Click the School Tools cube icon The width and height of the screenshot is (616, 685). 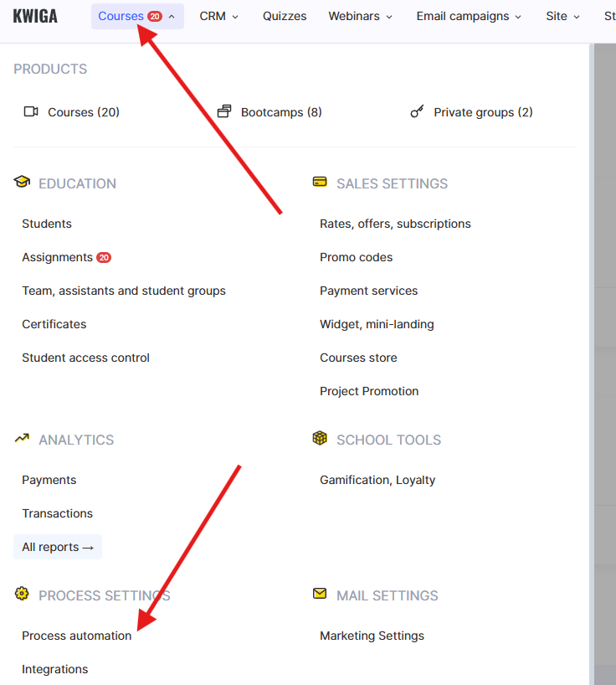click(320, 439)
